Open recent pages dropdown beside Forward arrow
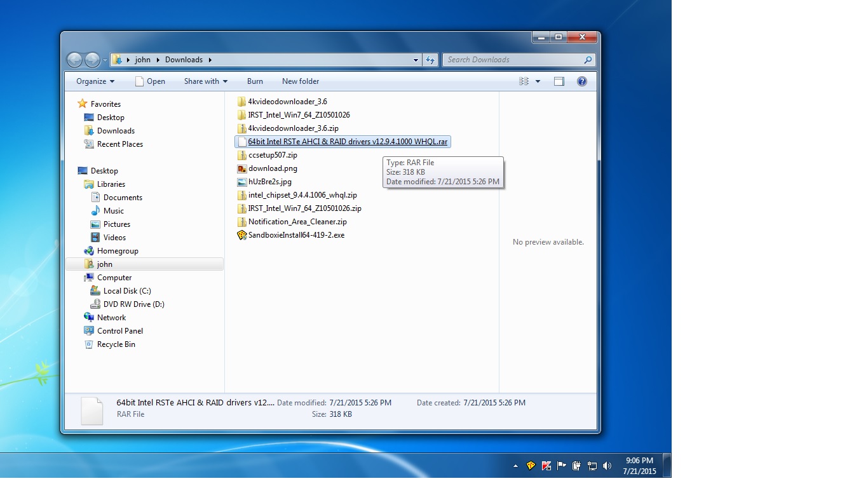Screen dimensions: 868x488 [x=105, y=60]
